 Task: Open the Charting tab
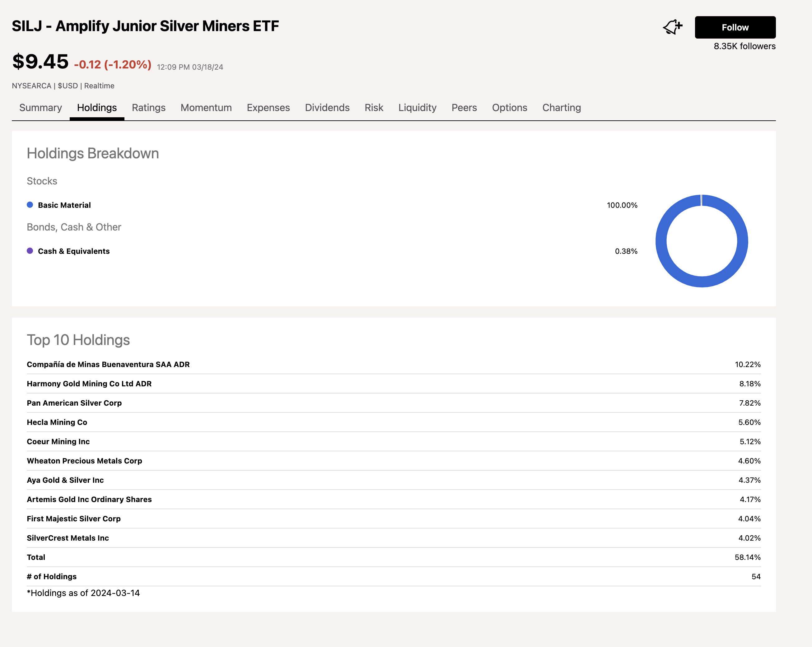click(x=561, y=108)
